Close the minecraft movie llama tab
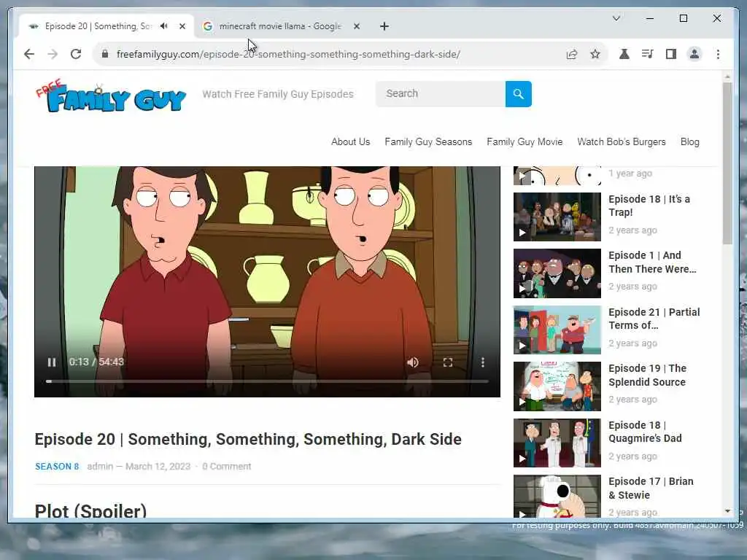 coord(356,27)
